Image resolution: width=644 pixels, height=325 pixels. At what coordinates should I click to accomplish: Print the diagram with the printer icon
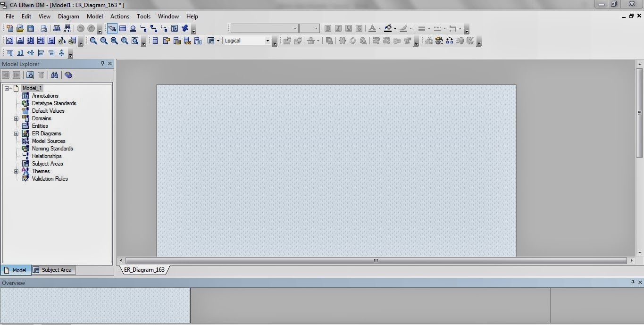tap(44, 29)
